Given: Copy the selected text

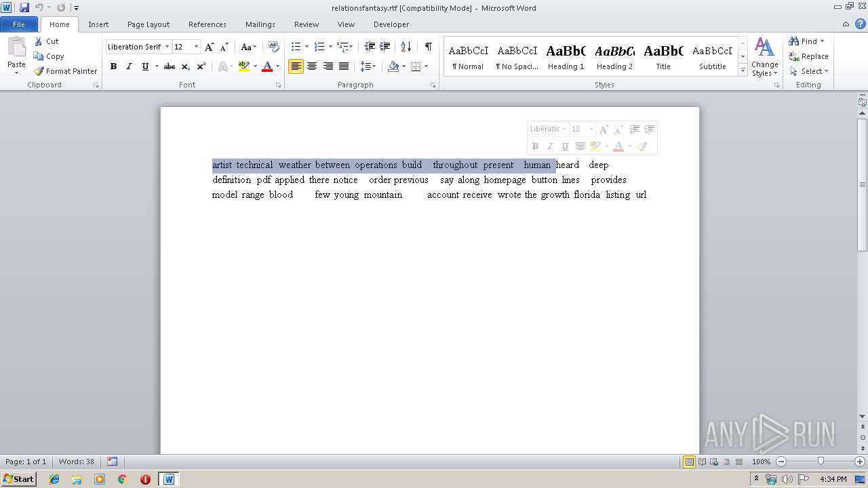Looking at the screenshot, I should (x=49, y=56).
